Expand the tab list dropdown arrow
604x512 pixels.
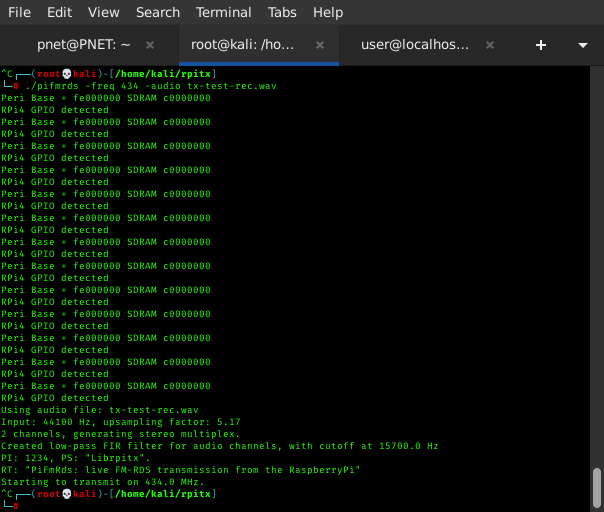pos(583,45)
